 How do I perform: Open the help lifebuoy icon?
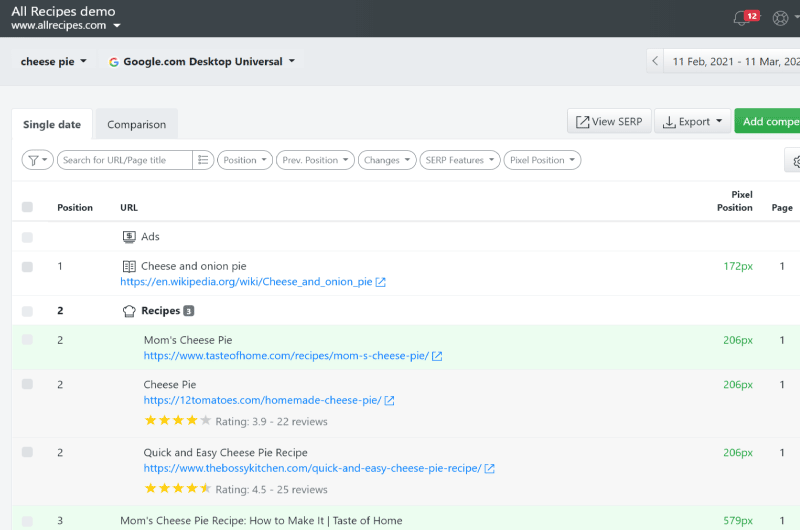point(780,18)
